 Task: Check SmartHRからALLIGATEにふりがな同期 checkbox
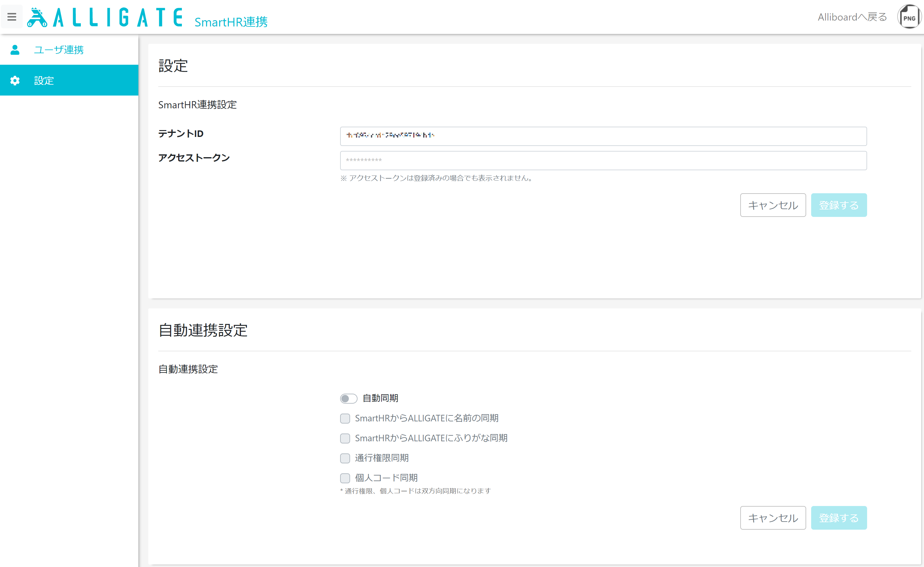(x=345, y=438)
